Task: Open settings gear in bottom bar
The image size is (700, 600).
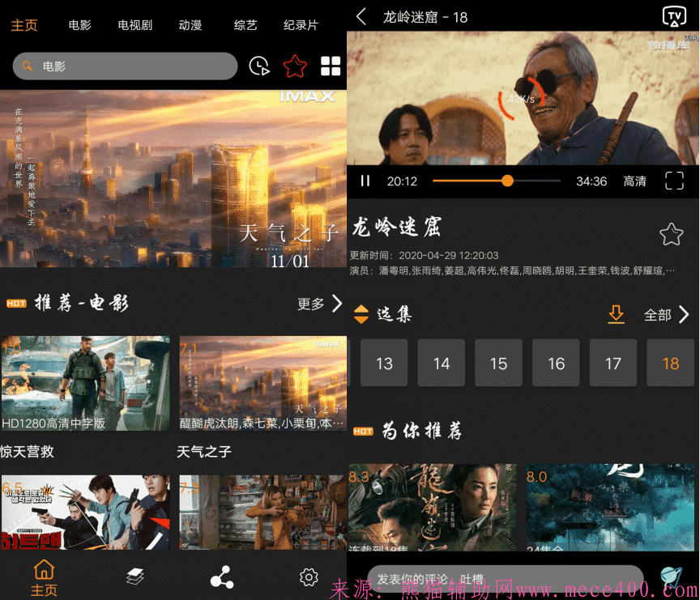Action: pyautogui.click(x=309, y=577)
